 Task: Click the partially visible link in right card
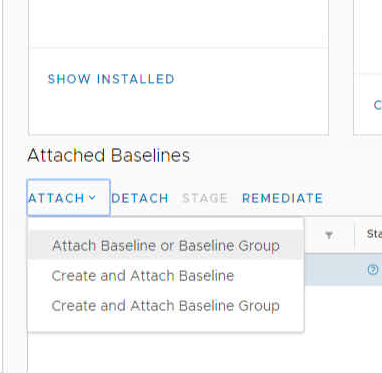tap(378, 105)
